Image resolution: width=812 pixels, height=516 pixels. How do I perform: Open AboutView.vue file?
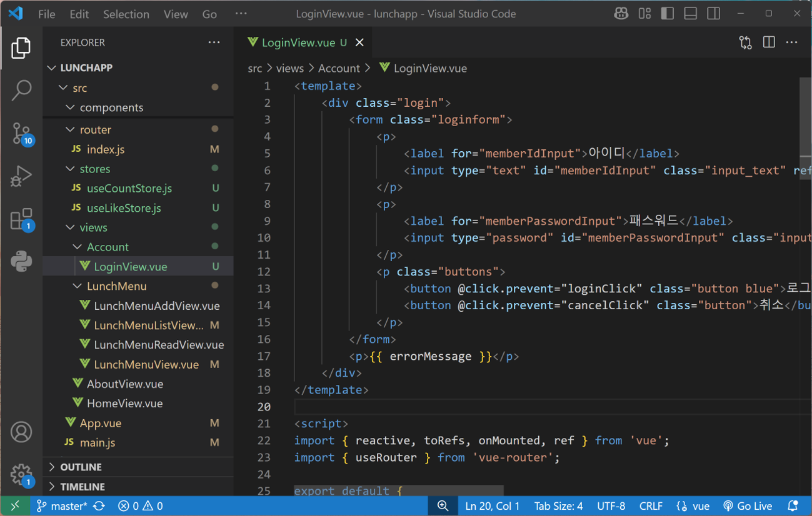tap(138, 384)
